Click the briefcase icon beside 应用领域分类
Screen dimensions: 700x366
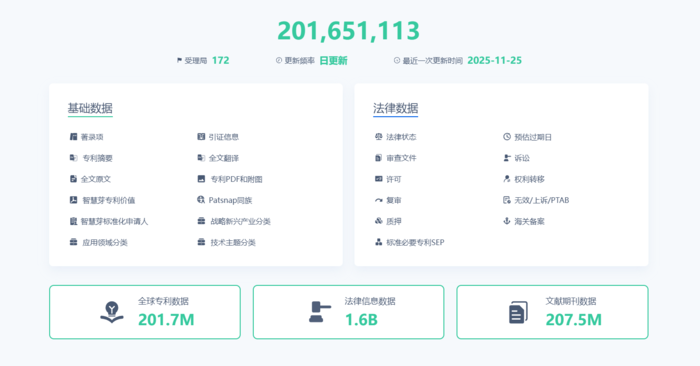coord(73,242)
